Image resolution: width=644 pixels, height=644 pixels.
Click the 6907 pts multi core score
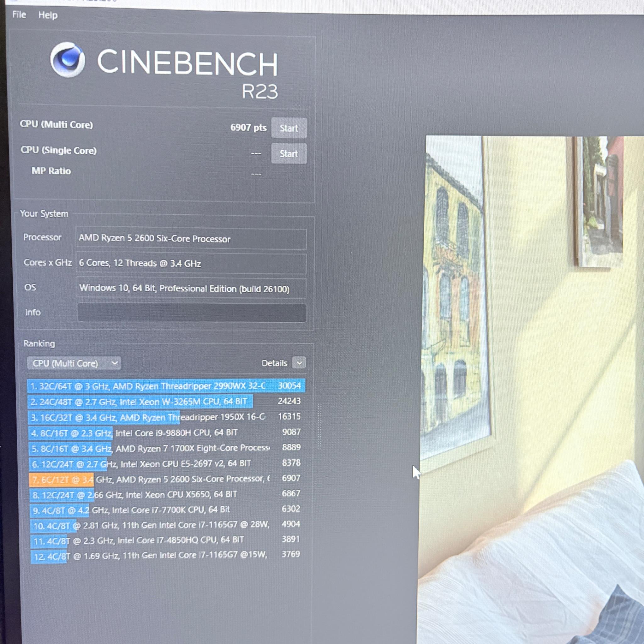tap(248, 128)
